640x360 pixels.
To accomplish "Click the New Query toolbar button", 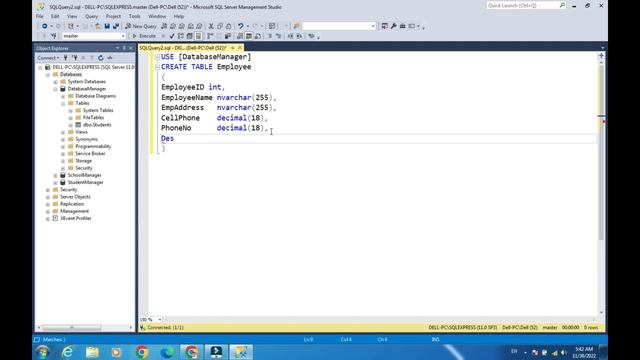I will click(141, 26).
